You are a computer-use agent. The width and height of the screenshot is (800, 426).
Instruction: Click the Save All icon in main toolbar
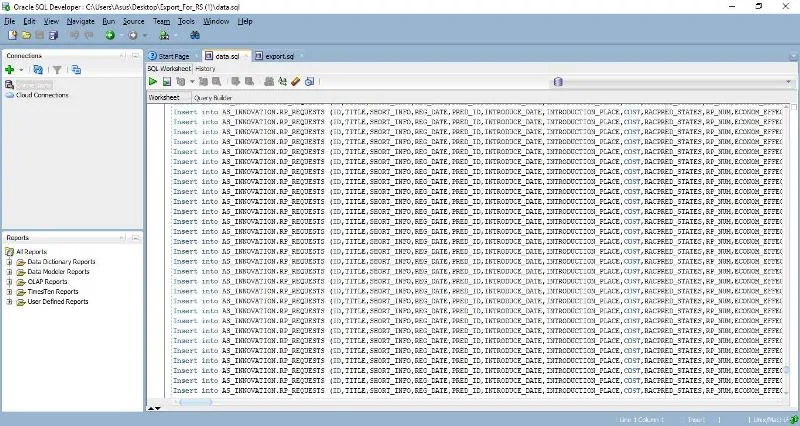tap(53, 35)
